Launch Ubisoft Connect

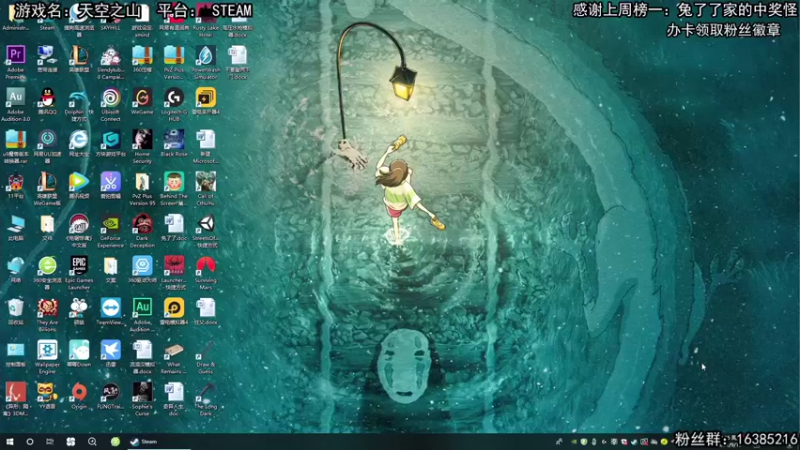pyautogui.click(x=111, y=97)
